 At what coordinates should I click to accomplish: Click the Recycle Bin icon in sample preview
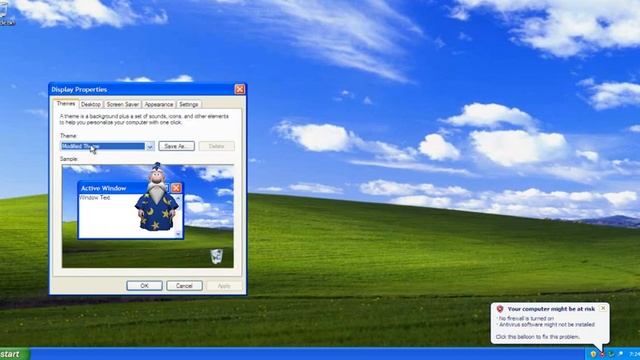point(216,256)
